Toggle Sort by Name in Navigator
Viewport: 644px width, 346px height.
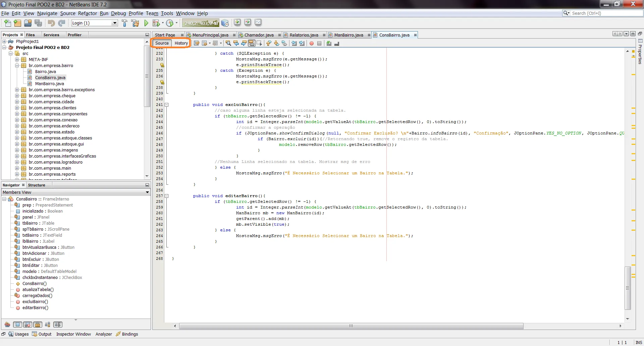point(48,325)
